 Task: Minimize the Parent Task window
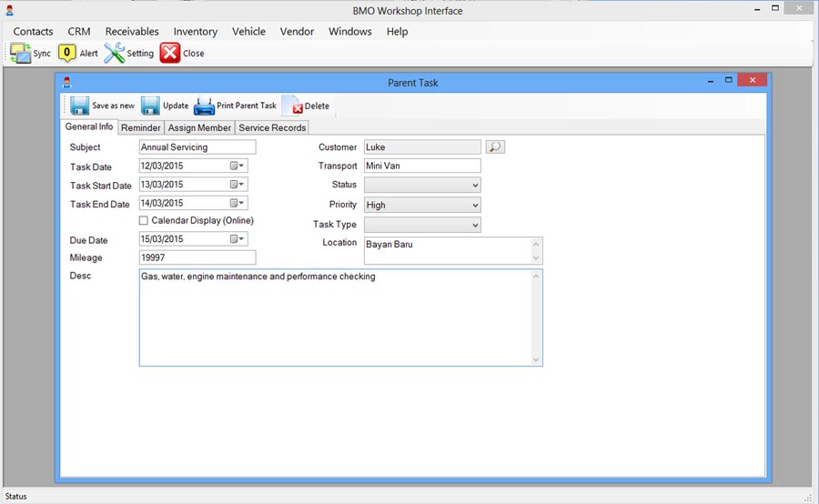pos(711,81)
